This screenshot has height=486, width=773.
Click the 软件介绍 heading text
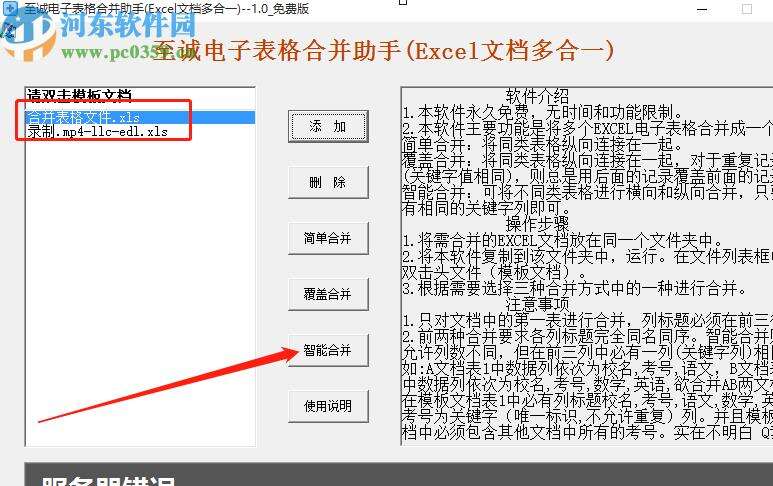coord(537,96)
